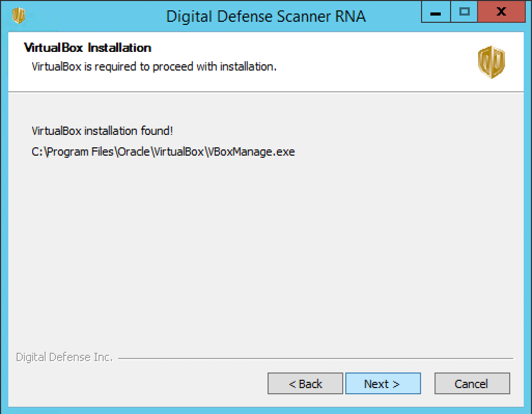Image resolution: width=532 pixels, height=414 pixels.
Task: Go back with the < Back button
Action: 305,383
